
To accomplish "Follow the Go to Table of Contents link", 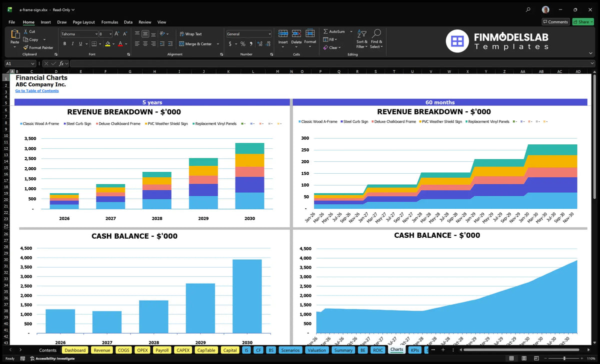I will click(37, 91).
